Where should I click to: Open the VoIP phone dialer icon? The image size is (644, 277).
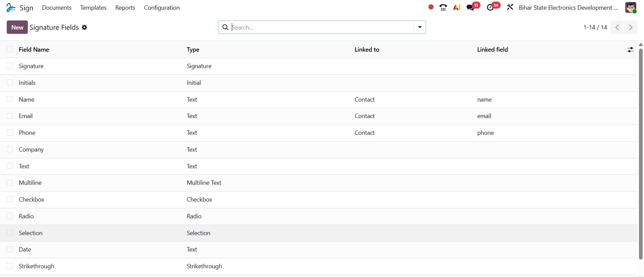point(443,7)
